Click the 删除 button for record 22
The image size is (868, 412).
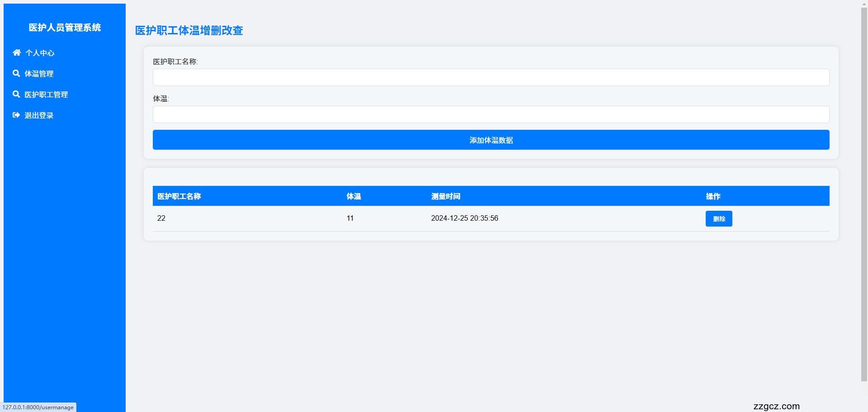[x=718, y=218]
